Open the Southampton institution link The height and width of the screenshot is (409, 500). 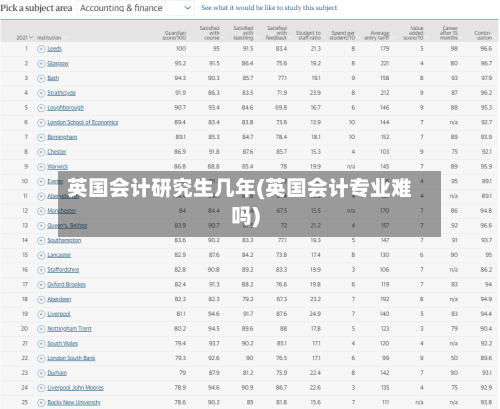(x=64, y=240)
